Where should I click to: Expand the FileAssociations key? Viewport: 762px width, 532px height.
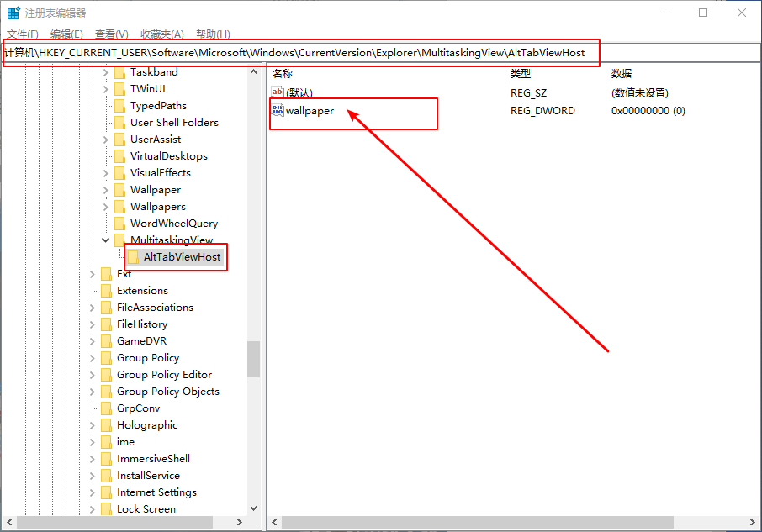[x=93, y=307]
